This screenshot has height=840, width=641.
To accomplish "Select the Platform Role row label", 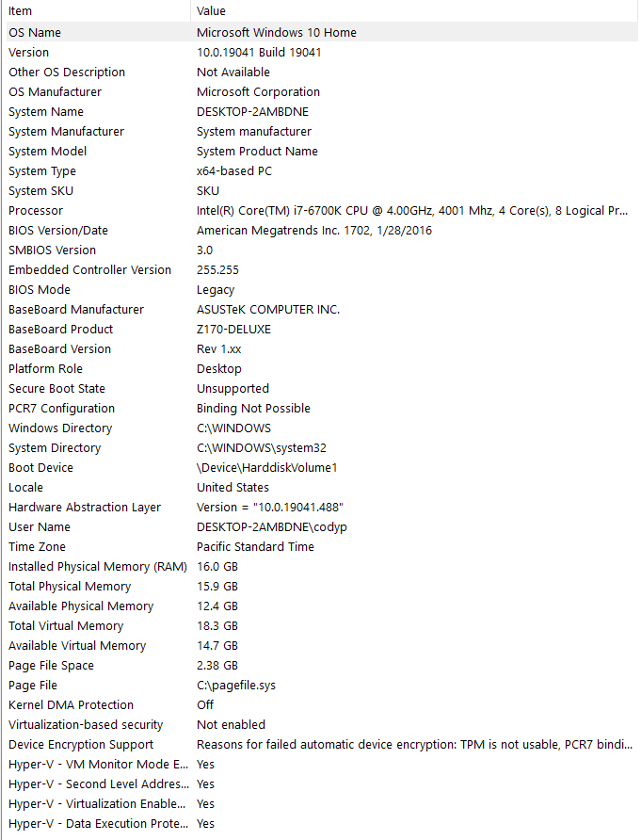I will [45, 369].
